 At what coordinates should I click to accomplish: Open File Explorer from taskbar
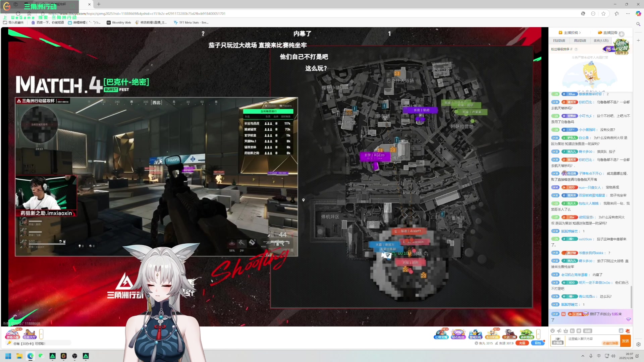coord(19,356)
